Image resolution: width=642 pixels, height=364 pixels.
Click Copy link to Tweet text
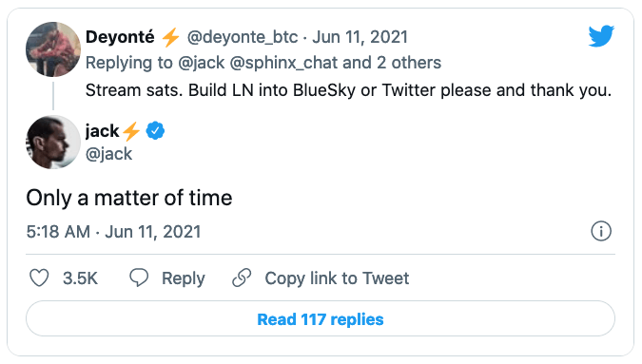pyautogui.click(x=337, y=278)
